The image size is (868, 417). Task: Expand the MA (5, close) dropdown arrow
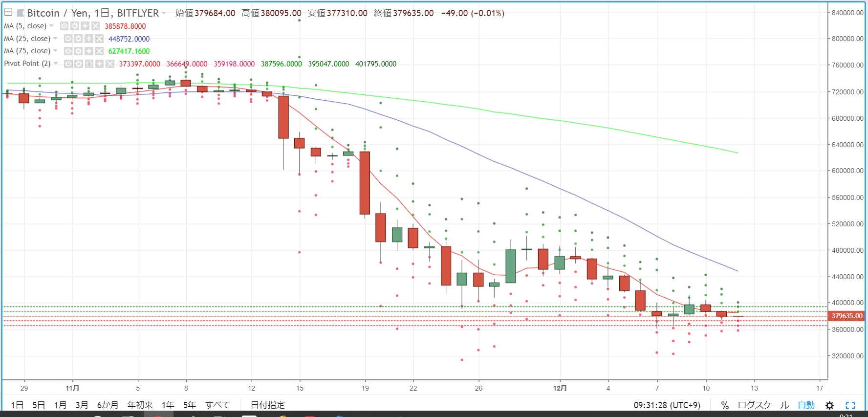tap(51, 26)
